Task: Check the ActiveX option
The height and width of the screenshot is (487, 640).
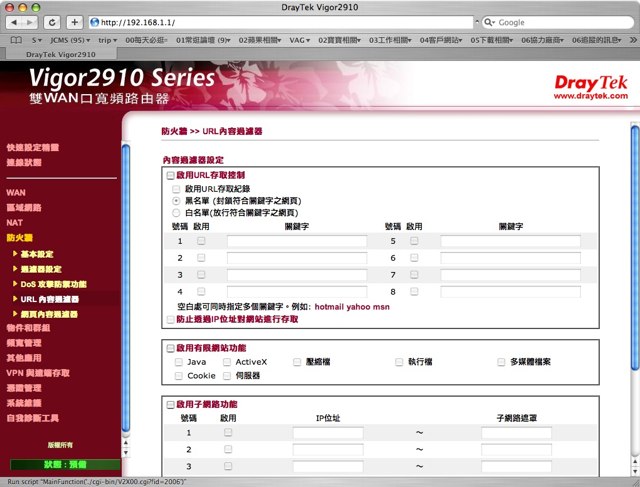Action: pos(227,362)
